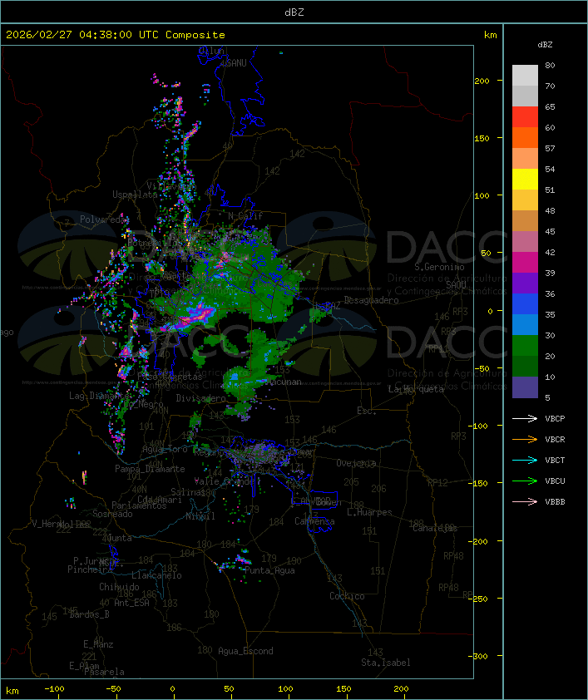Click the 'Pasarela' map label
The height and width of the screenshot is (700, 588).
click(x=104, y=672)
